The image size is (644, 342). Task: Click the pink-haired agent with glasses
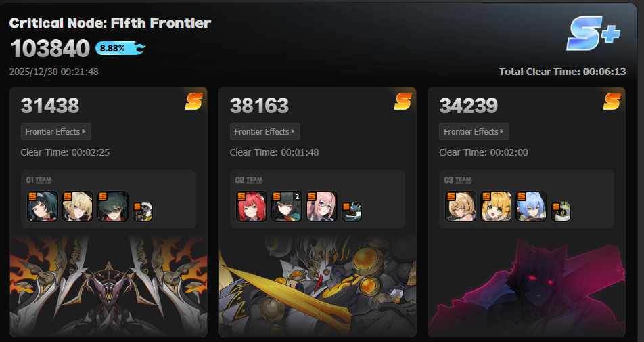tap(322, 207)
